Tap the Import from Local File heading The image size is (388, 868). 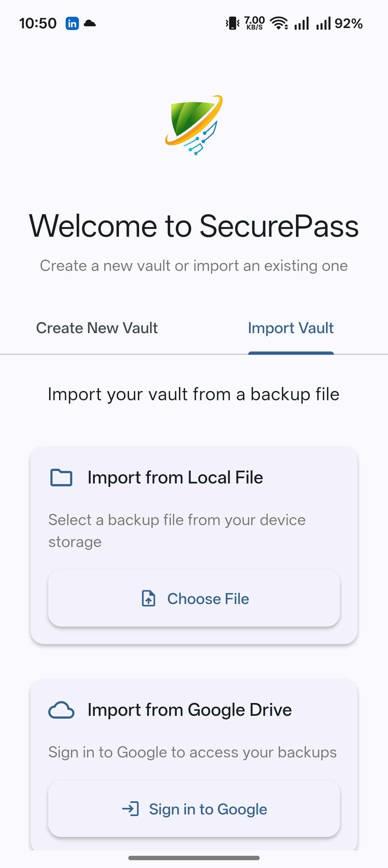175,478
